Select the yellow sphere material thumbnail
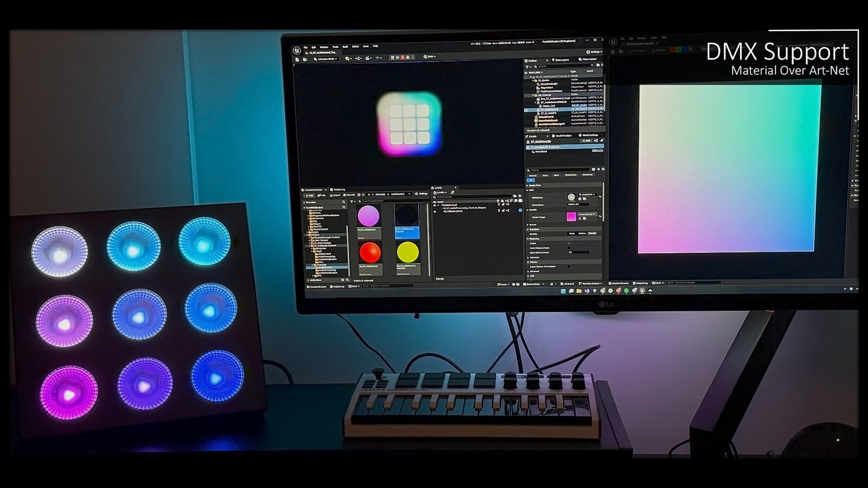 (407, 252)
